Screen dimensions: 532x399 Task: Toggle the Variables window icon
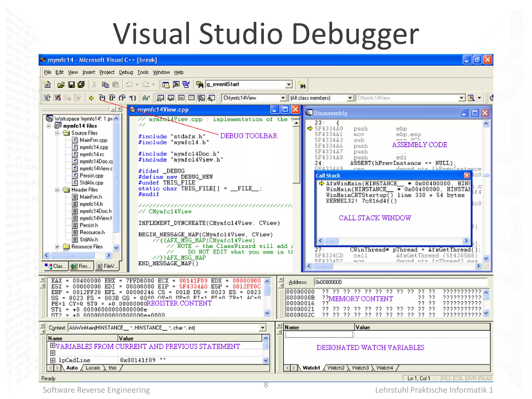click(171, 98)
